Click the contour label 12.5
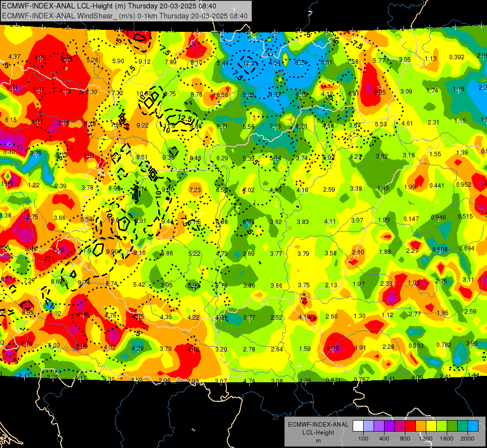Image resolution: width=487 pixels, height=448 pixels. (186, 118)
